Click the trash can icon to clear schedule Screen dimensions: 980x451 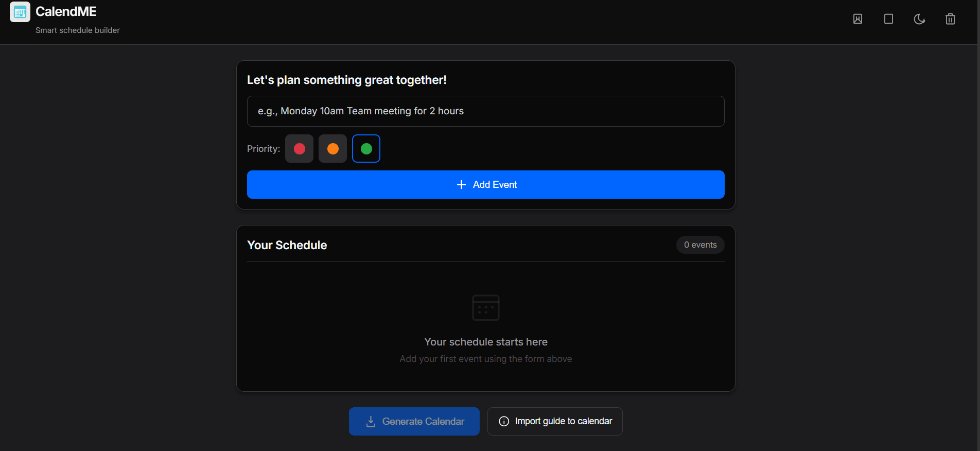click(x=950, y=19)
